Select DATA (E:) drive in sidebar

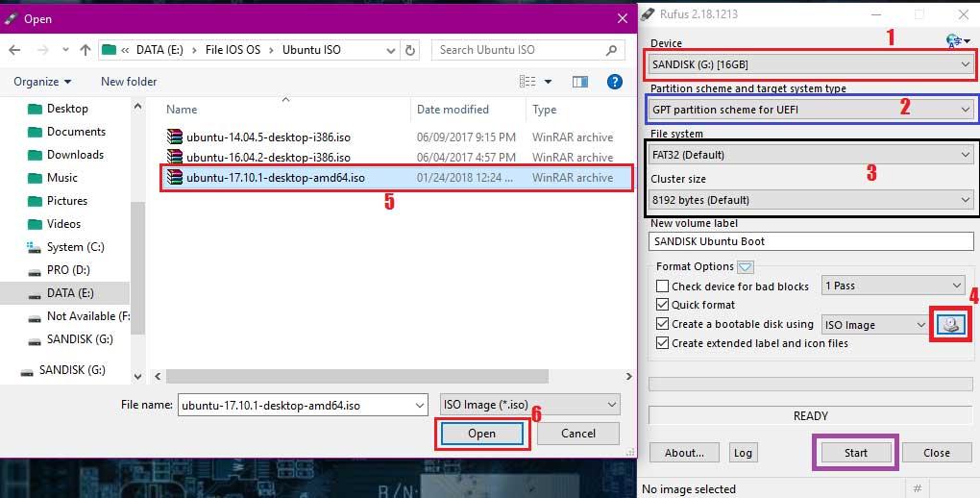[x=65, y=293]
